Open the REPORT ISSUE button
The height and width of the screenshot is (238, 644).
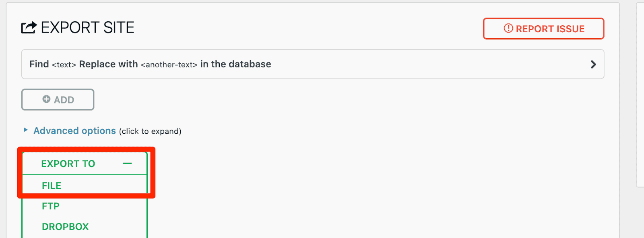pos(543,29)
